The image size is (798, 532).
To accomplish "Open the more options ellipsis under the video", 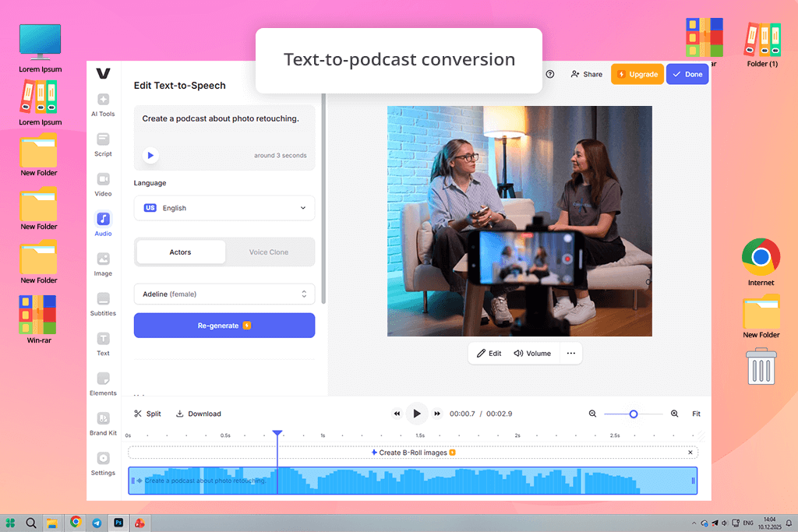I will click(x=571, y=353).
